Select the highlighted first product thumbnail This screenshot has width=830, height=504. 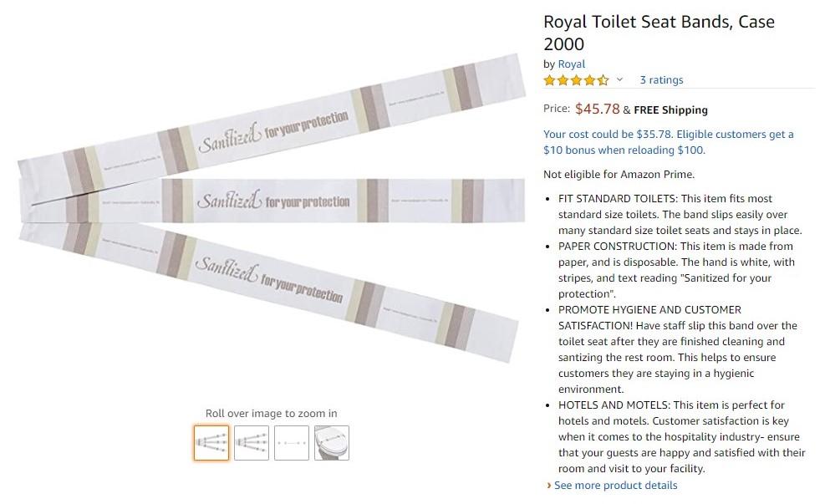[x=211, y=443]
